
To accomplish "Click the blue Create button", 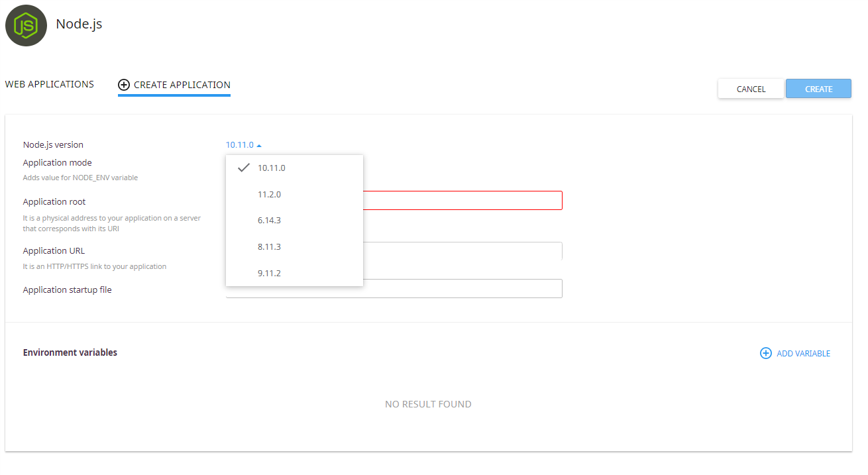I will pyautogui.click(x=818, y=89).
